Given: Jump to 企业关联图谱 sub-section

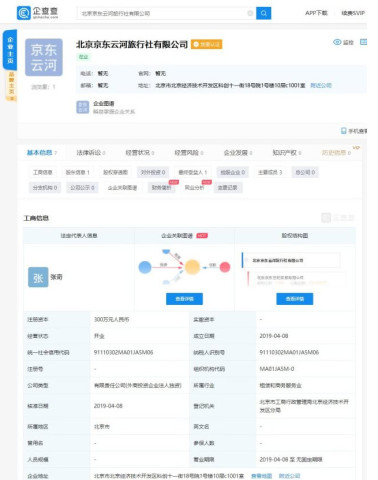Looking at the screenshot, I should coord(122,188).
